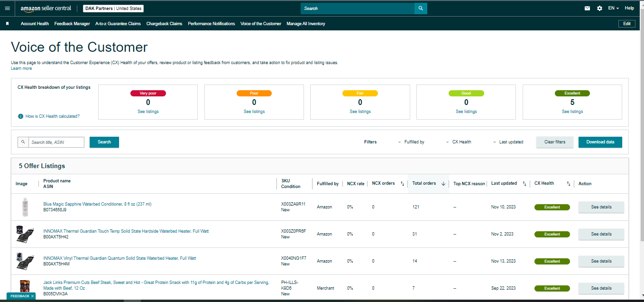Click SKU X003ZA9R11 cell
Screen dimensions: 644x302
point(294,204)
